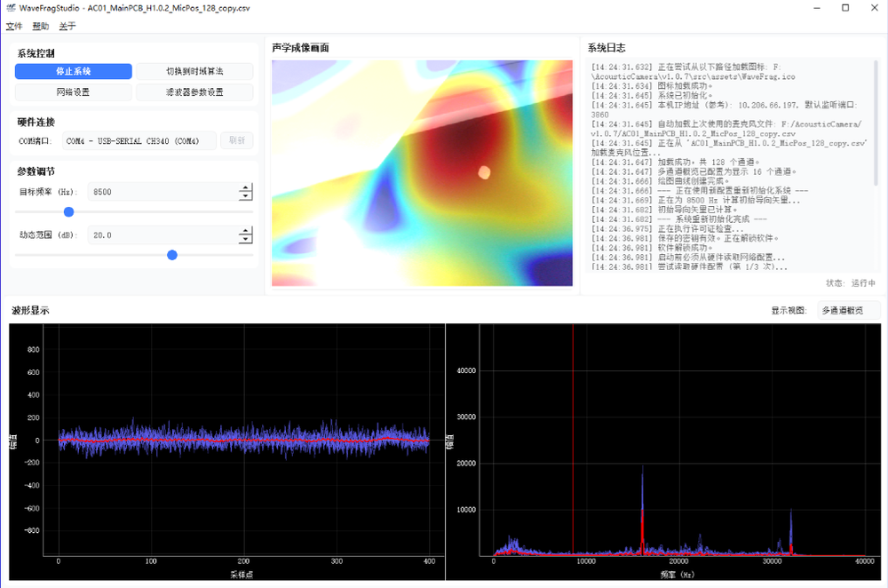
Task: Click the dynamic range slider handle
Action: pos(171,255)
